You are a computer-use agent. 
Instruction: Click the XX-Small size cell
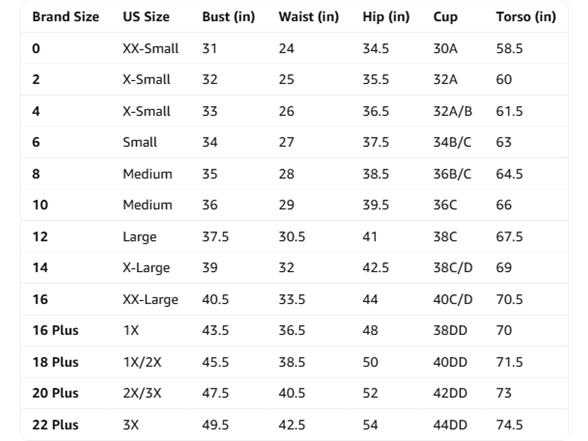150,48
